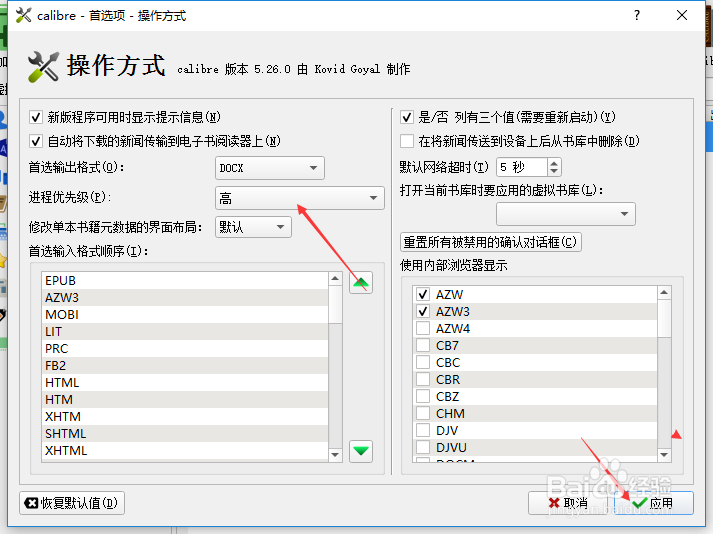Select XHTML in input format order list
The width and height of the screenshot is (713, 534).
tap(185, 450)
